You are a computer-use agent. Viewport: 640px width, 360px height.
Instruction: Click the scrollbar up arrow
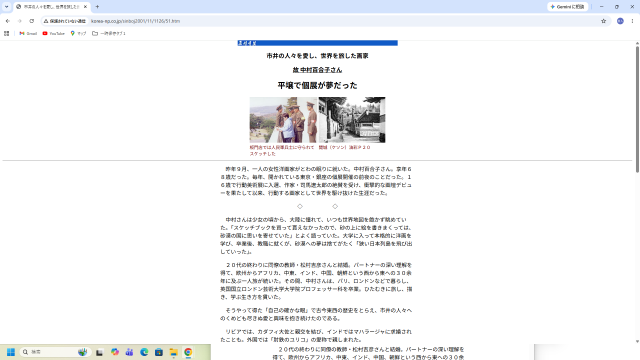click(637, 43)
